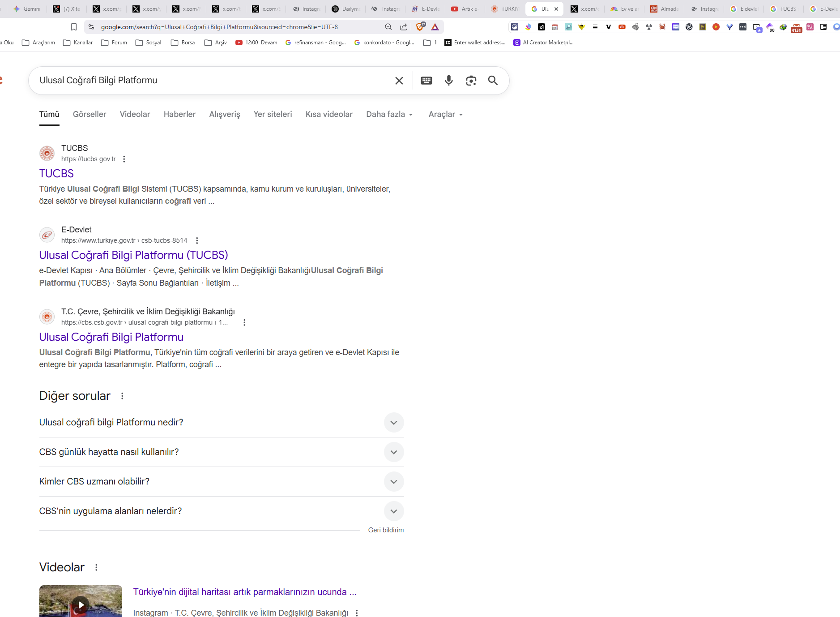Open the Kanallar bookmarks folder
The width and height of the screenshot is (840, 617).
[78, 43]
